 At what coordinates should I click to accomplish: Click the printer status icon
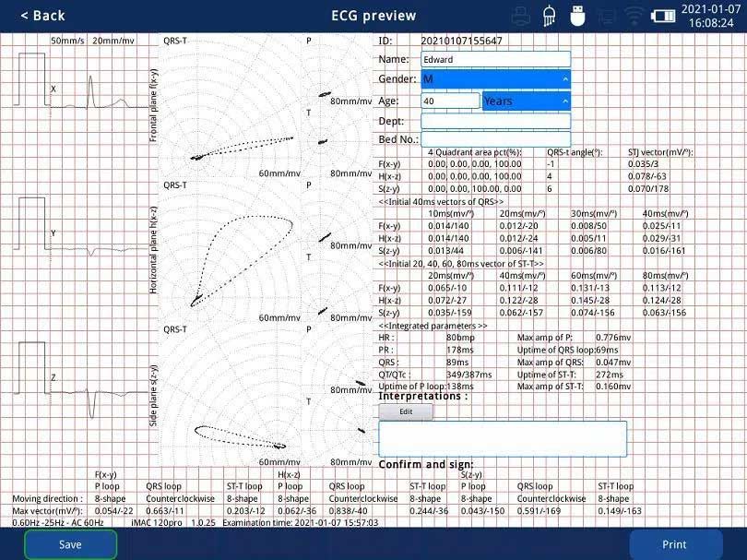[521, 17]
